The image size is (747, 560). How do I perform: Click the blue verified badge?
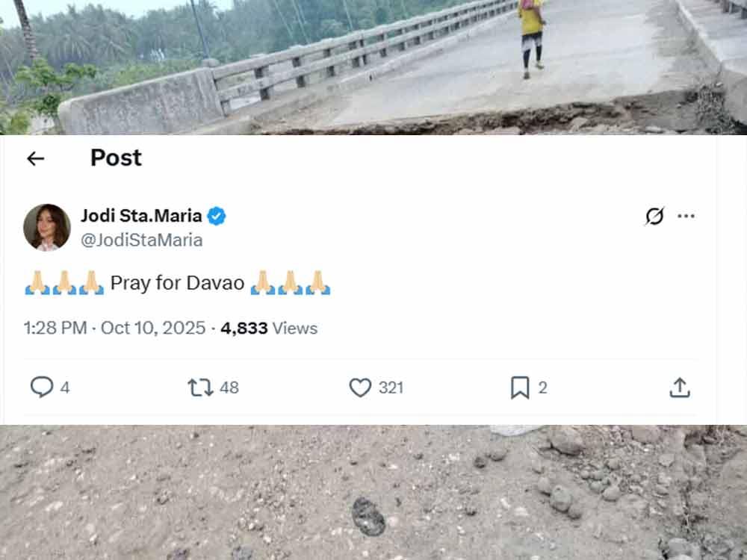click(217, 217)
